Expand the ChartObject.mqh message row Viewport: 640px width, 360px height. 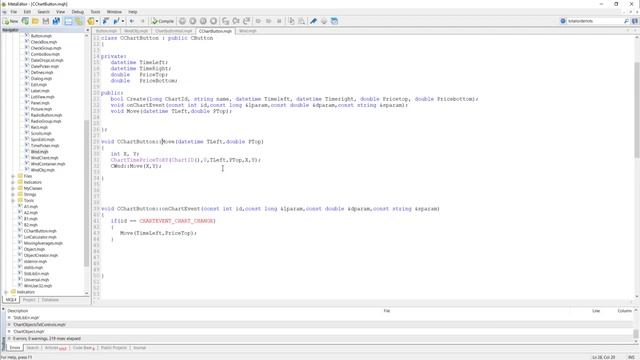point(9,332)
